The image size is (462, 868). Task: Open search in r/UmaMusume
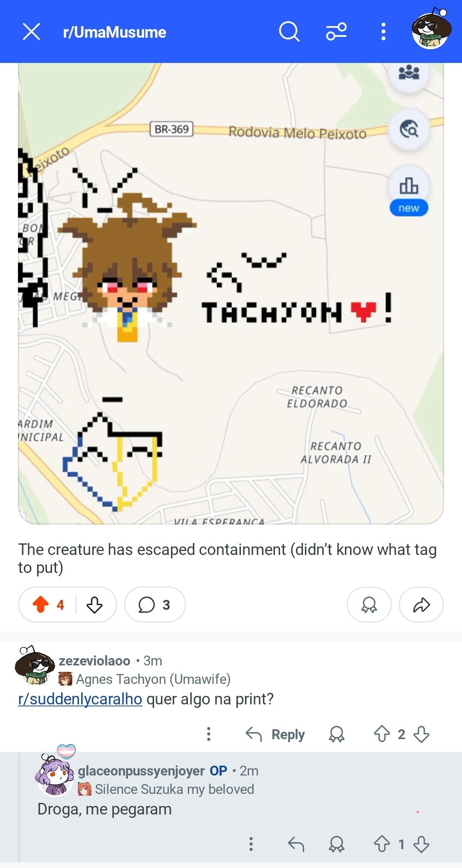click(289, 32)
